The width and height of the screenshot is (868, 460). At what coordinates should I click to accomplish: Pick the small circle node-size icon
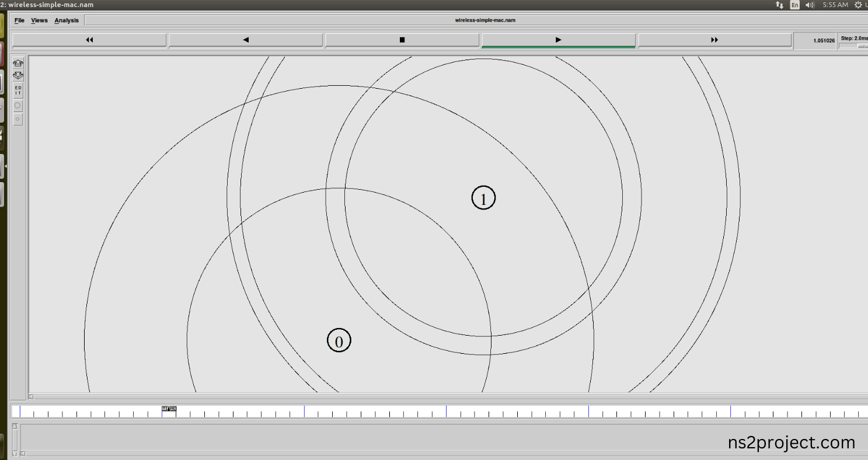coord(18,119)
